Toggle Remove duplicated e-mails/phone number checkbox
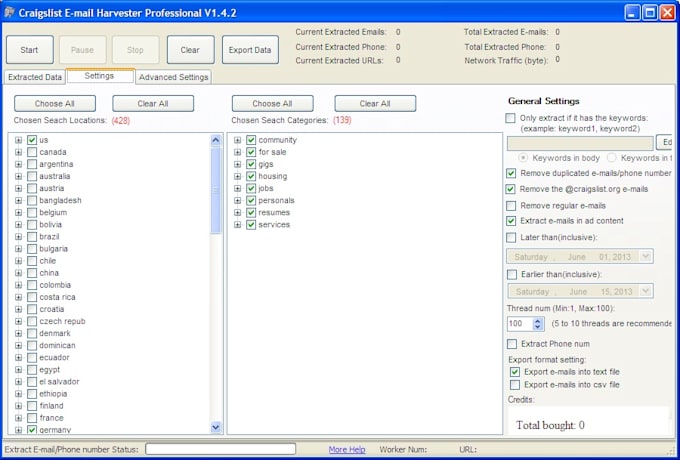This screenshot has height=460, width=680. coord(511,173)
